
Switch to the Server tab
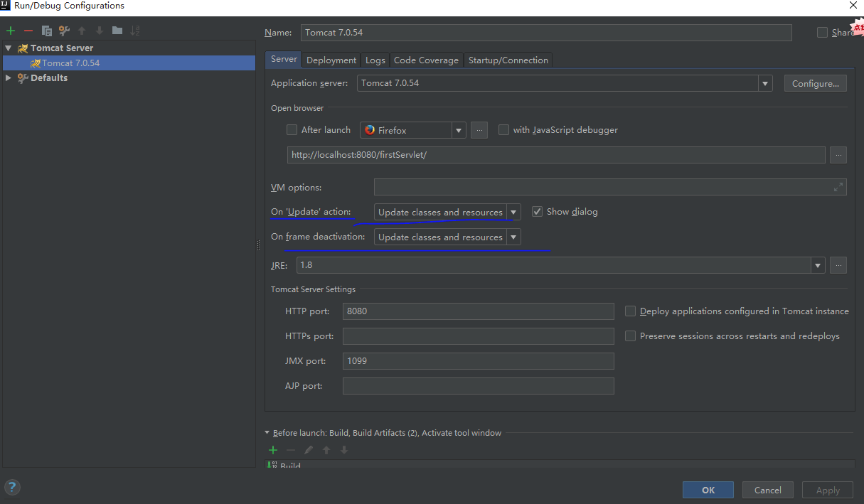coord(284,60)
